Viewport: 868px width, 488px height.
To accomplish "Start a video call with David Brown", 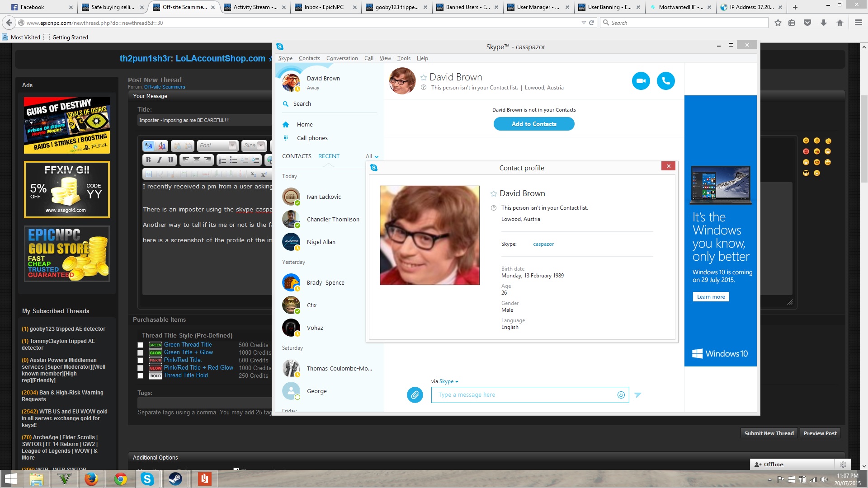I will click(641, 81).
